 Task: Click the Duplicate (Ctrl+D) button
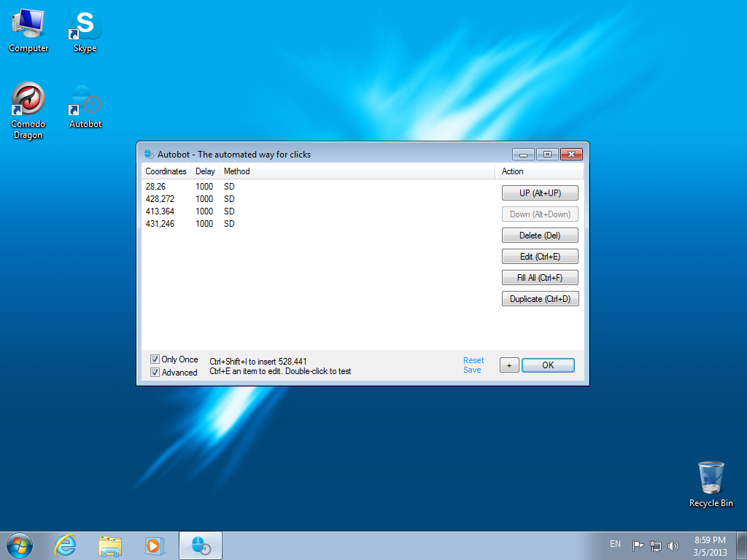coord(541,298)
